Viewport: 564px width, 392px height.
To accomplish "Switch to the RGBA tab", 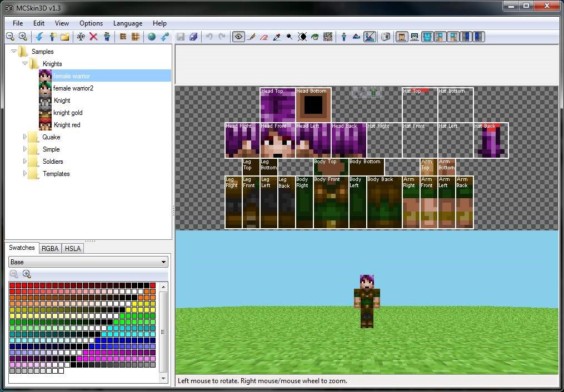I will [x=49, y=248].
